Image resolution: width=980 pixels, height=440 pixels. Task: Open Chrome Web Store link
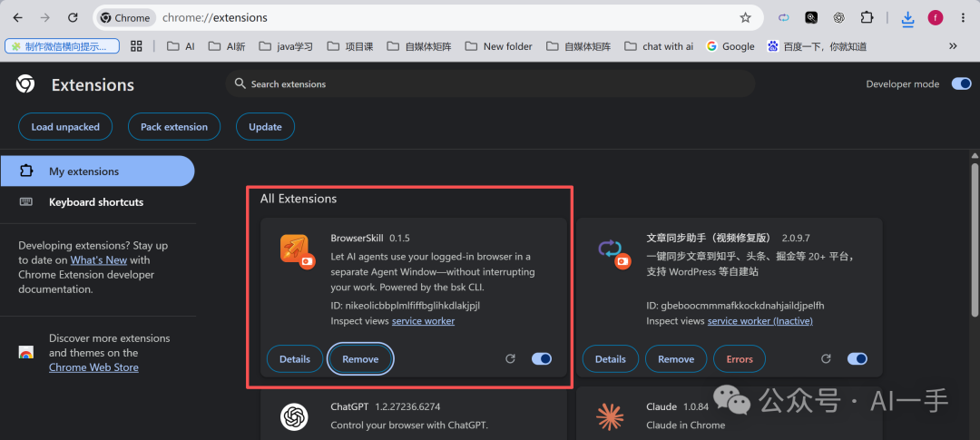point(93,367)
